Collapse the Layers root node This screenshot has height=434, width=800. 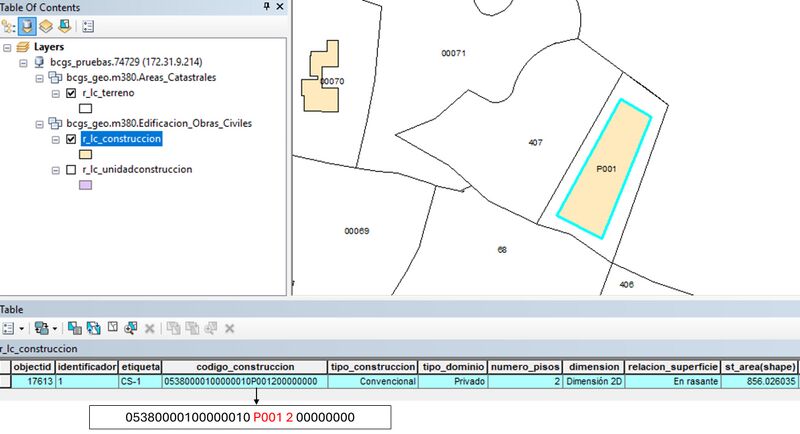(x=8, y=47)
